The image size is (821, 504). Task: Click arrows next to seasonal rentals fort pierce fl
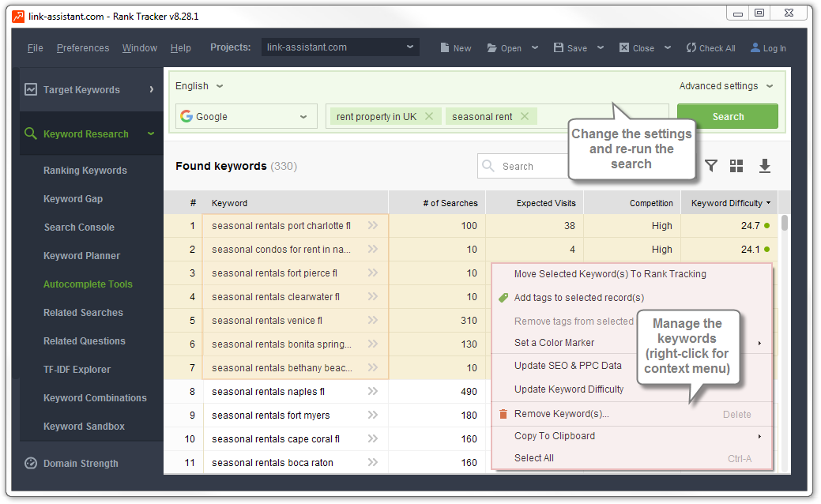[373, 273]
